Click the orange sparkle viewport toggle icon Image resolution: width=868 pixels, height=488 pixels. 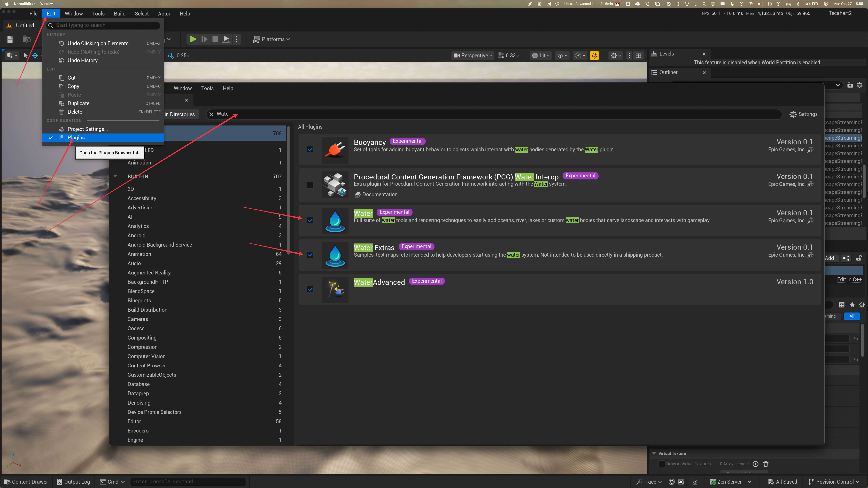[x=594, y=56]
